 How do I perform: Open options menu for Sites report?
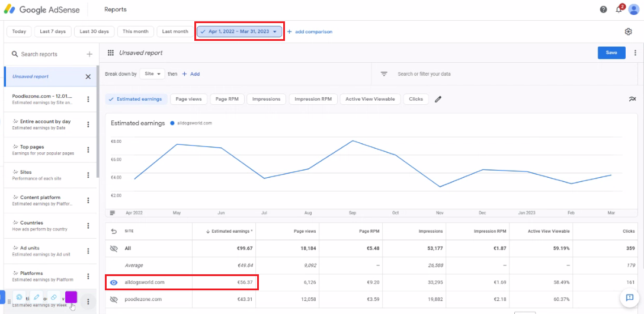(88, 175)
